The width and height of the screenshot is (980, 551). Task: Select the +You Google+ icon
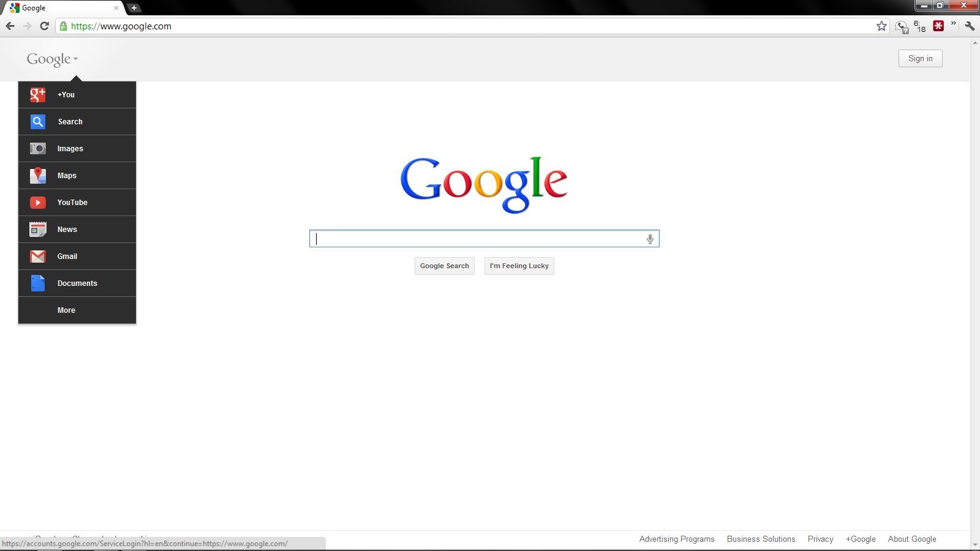click(x=37, y=95)
